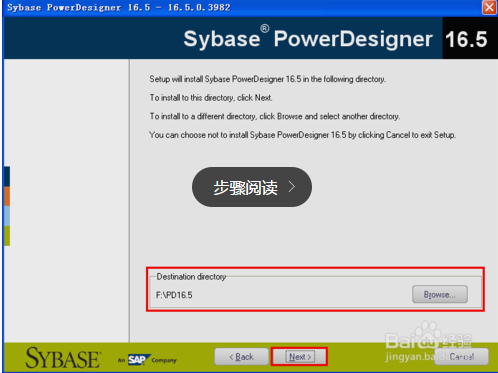Click the line about clicking Browse for another directory
Image resolution: width=498 pixels, height=373 pixels.
(275, 116)
